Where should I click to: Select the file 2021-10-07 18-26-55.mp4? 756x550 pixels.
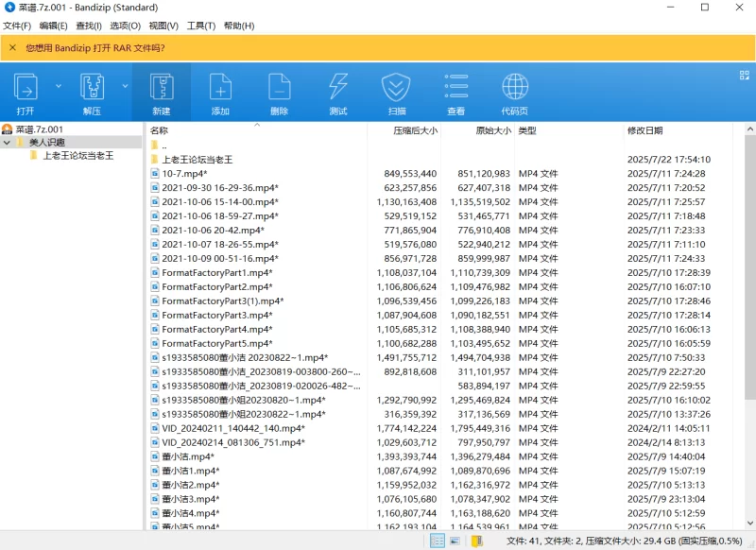pyautogui.click(x=220, y=245)
